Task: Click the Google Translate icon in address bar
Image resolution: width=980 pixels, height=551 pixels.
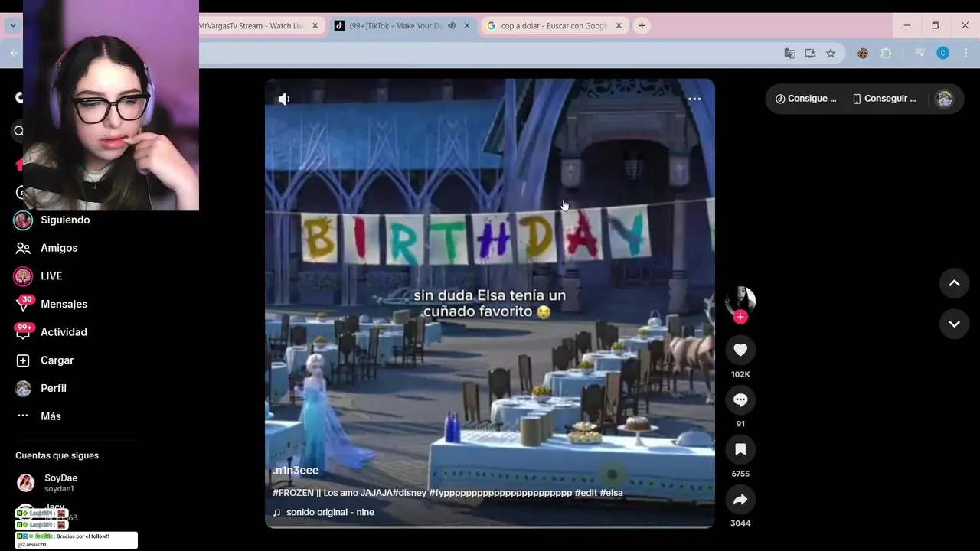Action: point(789,53)
